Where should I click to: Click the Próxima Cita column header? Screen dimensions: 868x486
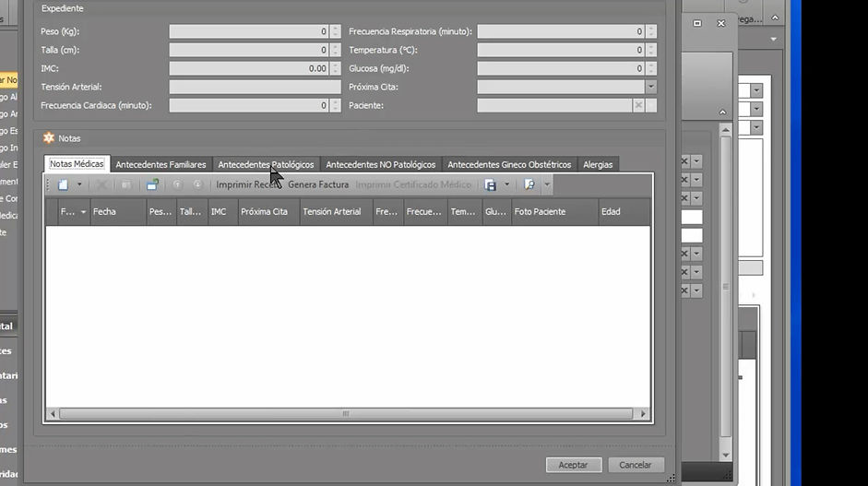tap(268, 212)
